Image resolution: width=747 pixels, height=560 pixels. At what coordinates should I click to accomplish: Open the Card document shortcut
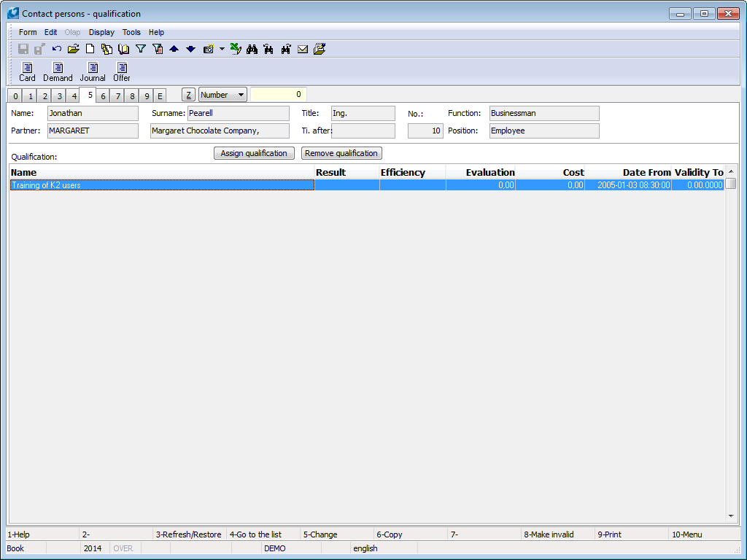point(27,72)
